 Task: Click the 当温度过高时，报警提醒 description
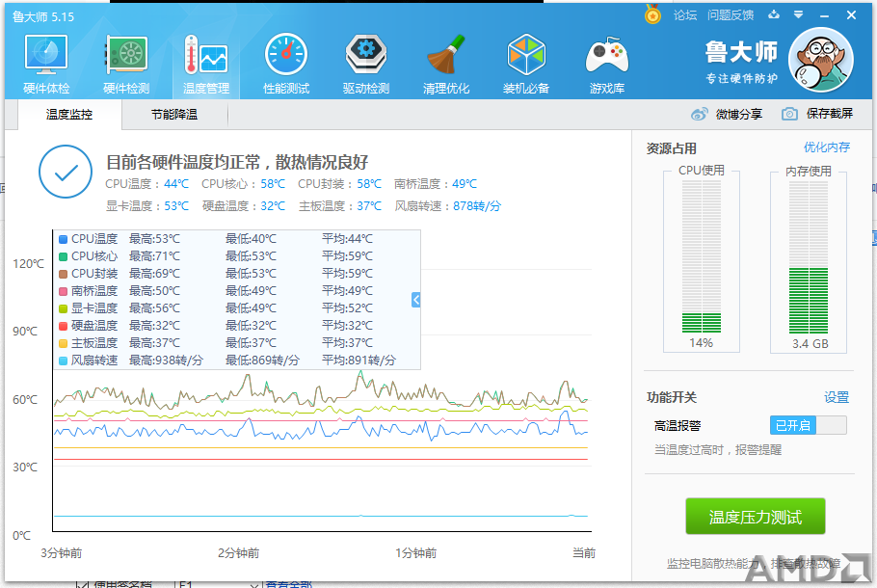pos(718,450)
